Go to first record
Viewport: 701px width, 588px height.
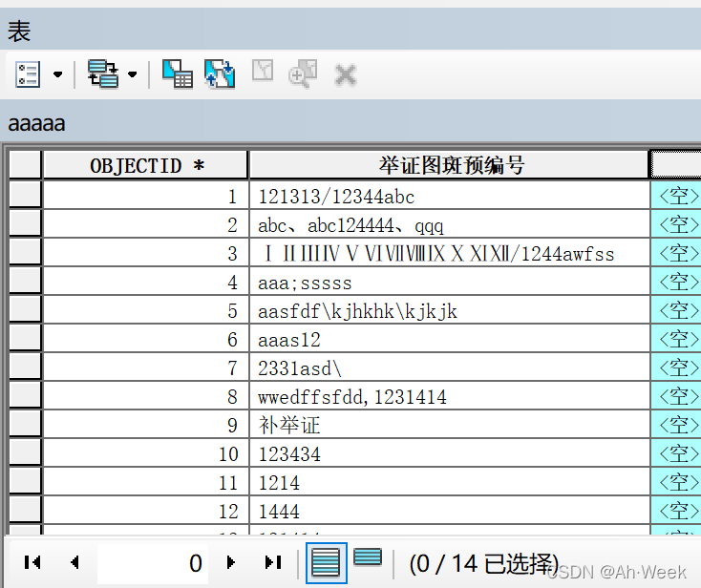coord(32,562)
